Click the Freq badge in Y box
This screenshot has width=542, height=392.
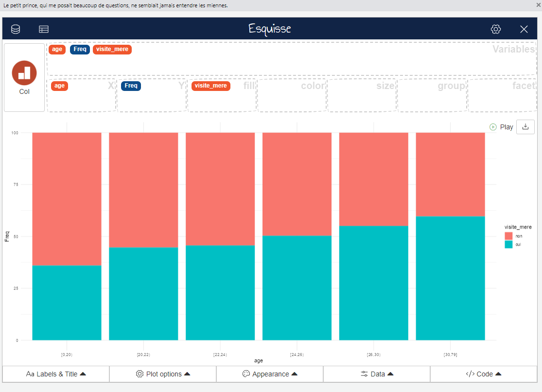(131, 86)
